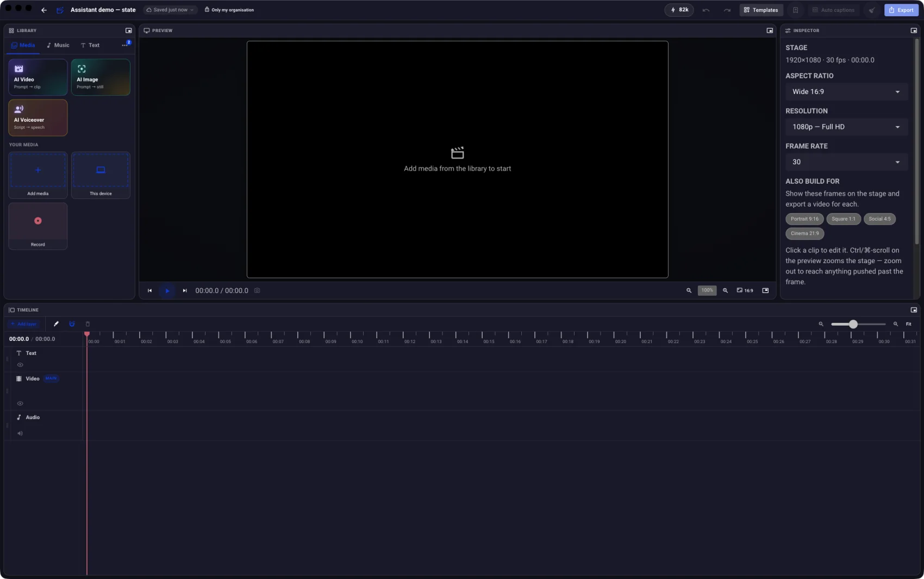Open the Aspect Ratio dropdown
The image size is (924, 579).
pyautogui.click(x=846, y=92)
